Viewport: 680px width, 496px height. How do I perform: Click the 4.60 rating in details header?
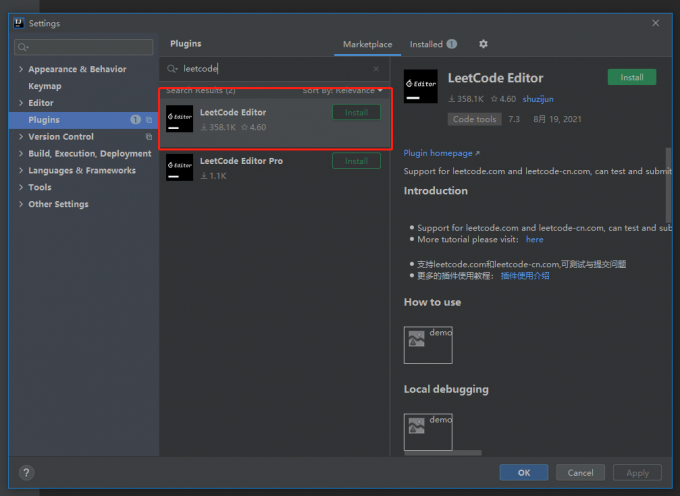tap(503, 99)
